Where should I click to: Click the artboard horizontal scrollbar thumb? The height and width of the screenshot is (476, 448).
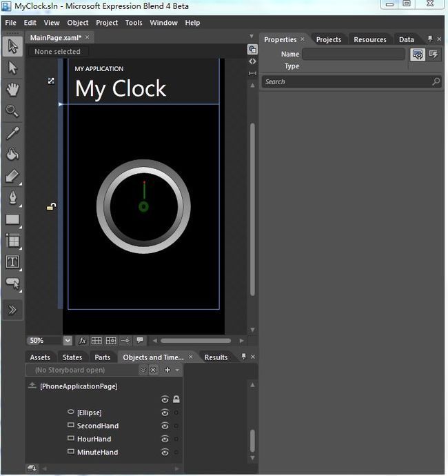pyautogui.click(x=196, y=341)
